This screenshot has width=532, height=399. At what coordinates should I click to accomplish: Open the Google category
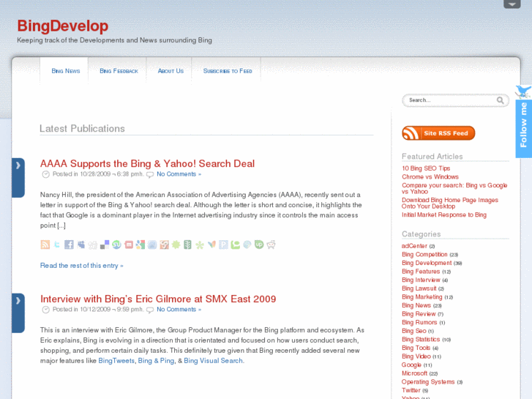point(411,365)
